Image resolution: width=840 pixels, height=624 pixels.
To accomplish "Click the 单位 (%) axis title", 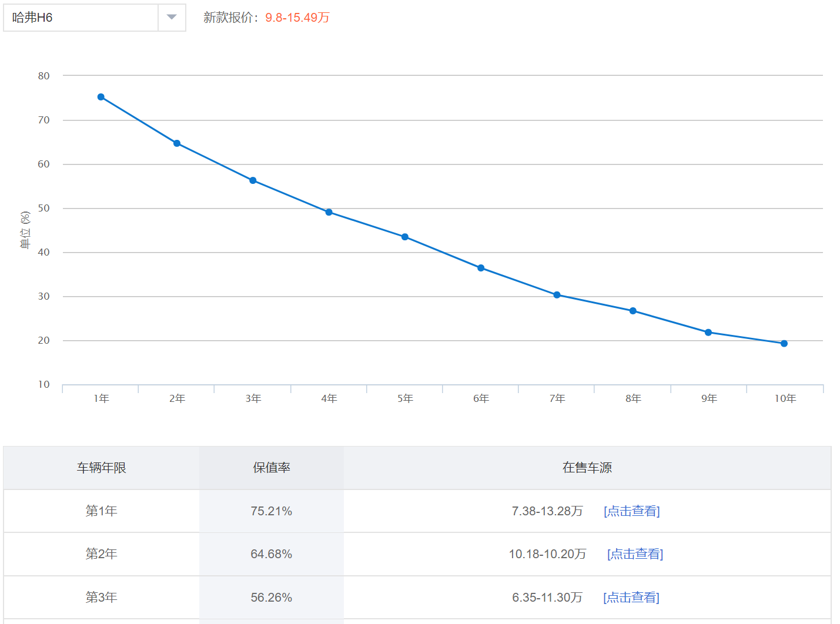I will 25,230.
